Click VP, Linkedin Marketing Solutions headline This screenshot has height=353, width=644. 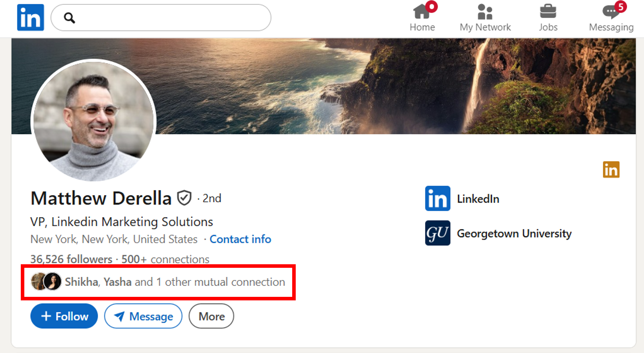click(122, 222)
